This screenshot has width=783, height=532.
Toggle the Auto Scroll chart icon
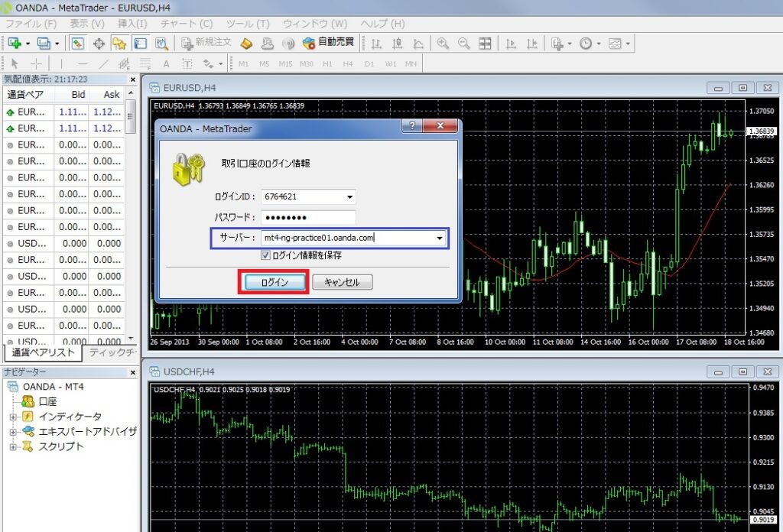[510, 44]
